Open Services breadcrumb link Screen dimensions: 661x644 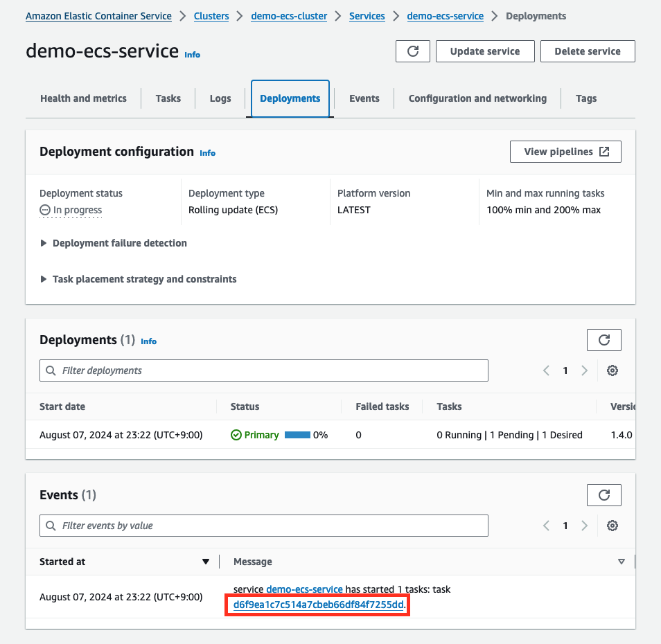tap(367, 16)
